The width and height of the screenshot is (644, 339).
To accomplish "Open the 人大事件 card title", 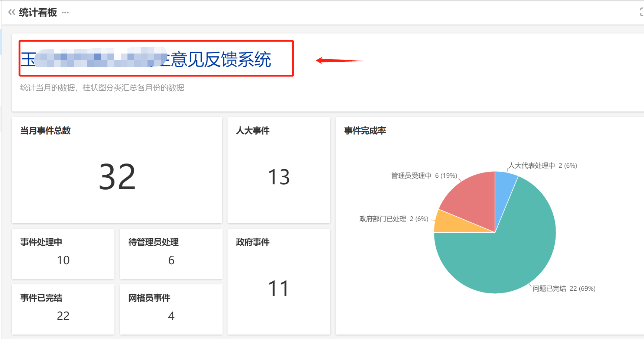I will pos(253,130).
